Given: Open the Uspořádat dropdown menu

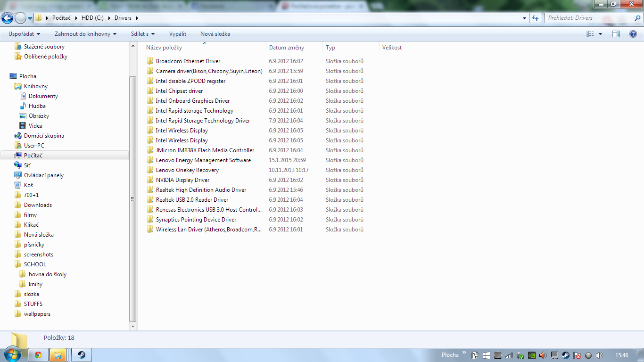Looking at the screenshot, I should coord(25,34).
